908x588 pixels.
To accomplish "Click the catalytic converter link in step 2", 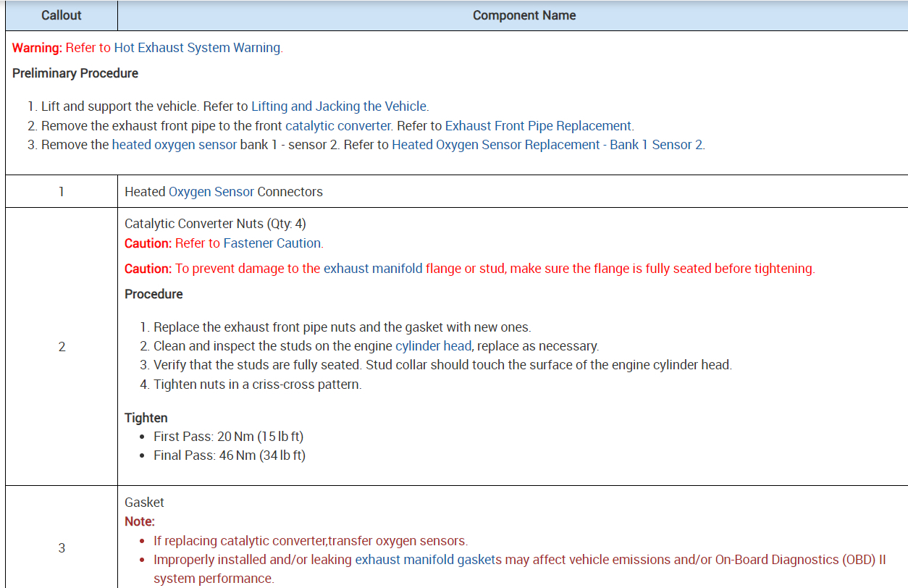I will point(338,125).
